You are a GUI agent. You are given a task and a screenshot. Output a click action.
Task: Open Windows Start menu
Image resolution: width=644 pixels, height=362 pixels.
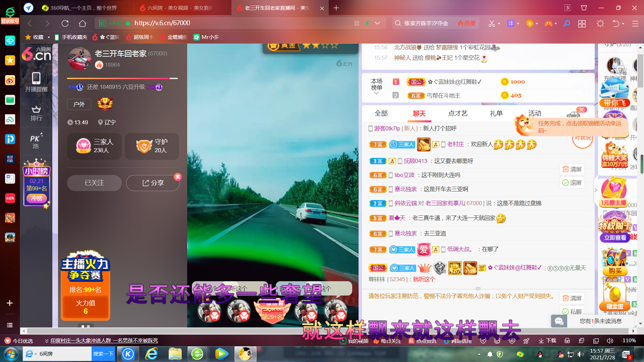pyautogui.click(x=11, y=354)
